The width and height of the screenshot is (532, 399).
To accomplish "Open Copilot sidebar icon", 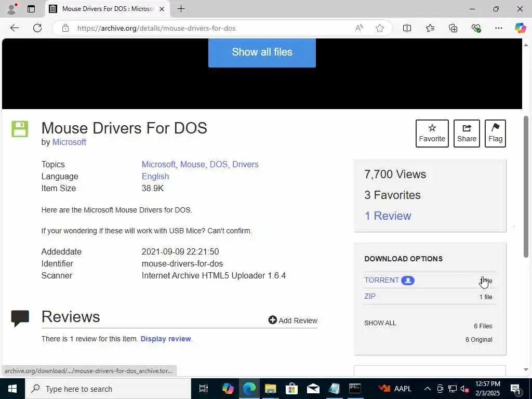I will [520, 28].
